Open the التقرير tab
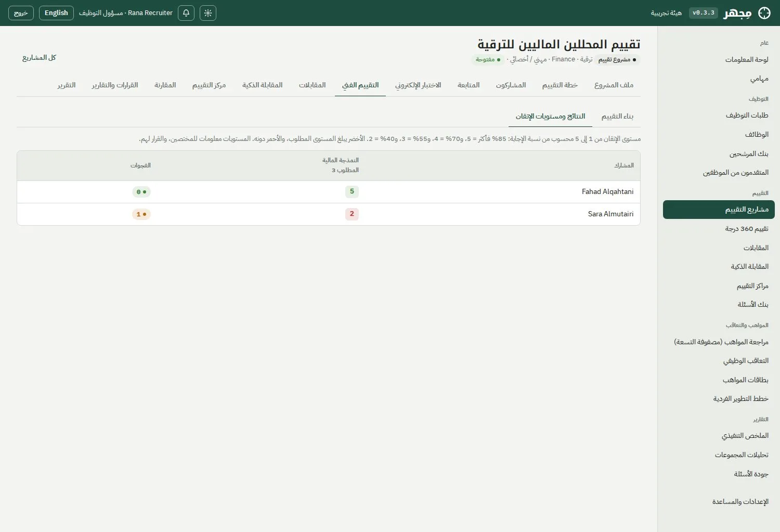This screenshot has height=532, width=780. 67,85
